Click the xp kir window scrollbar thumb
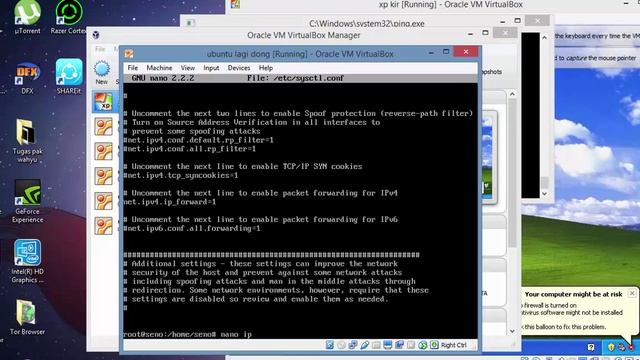The width and height of the screenshot is (640, 360). coord(544,182)
